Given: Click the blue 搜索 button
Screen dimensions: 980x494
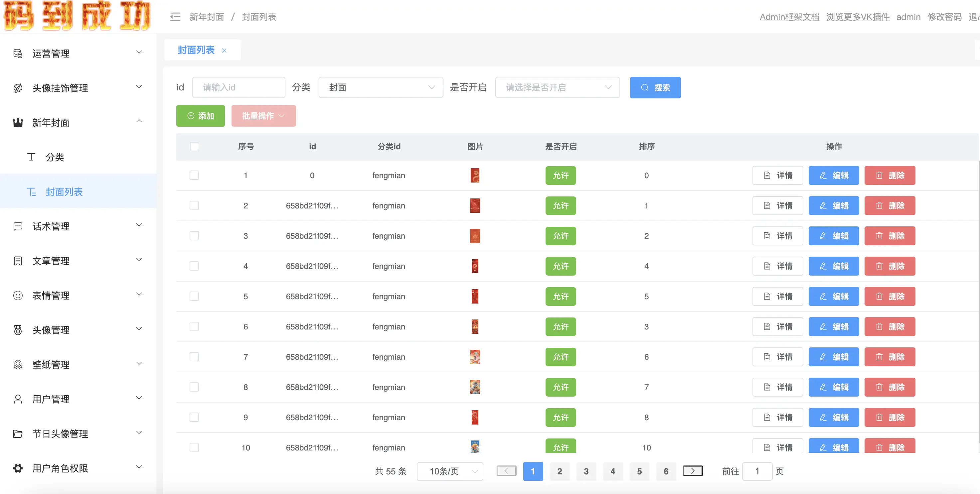Looking at the screenshot, I should [655, 87].
